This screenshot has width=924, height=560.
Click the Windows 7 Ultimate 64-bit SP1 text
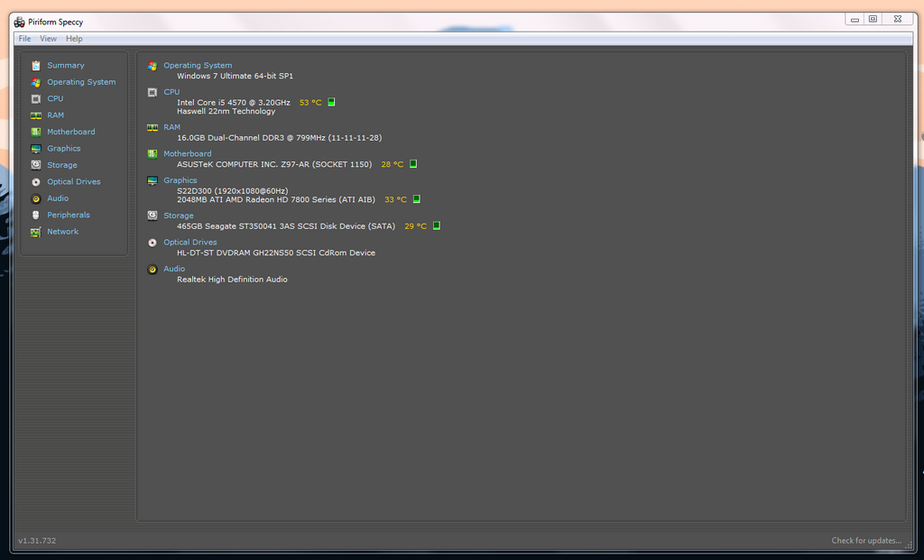click(236, 76)
